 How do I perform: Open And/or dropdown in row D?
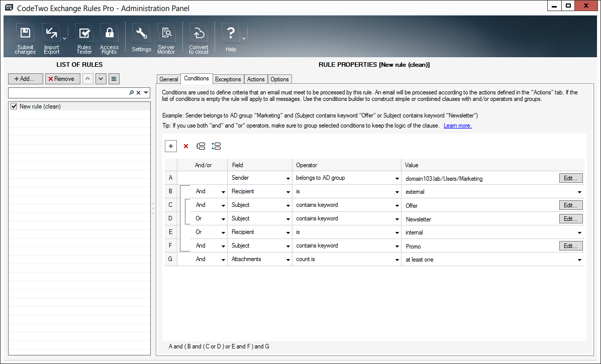[223, 219]
